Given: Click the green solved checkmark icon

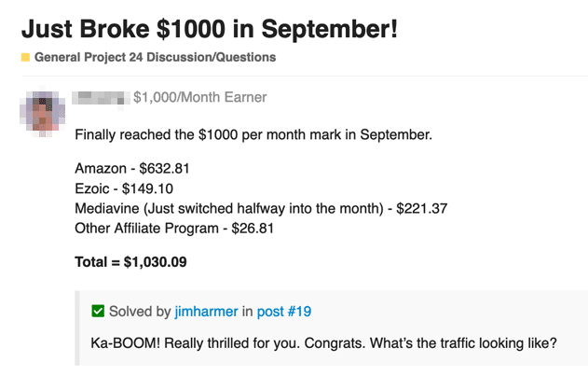Looking at the screenshot, I should coord(98,311).
